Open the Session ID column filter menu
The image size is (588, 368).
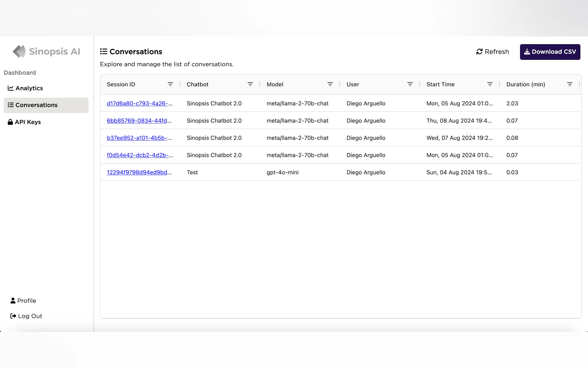[170, 84]
